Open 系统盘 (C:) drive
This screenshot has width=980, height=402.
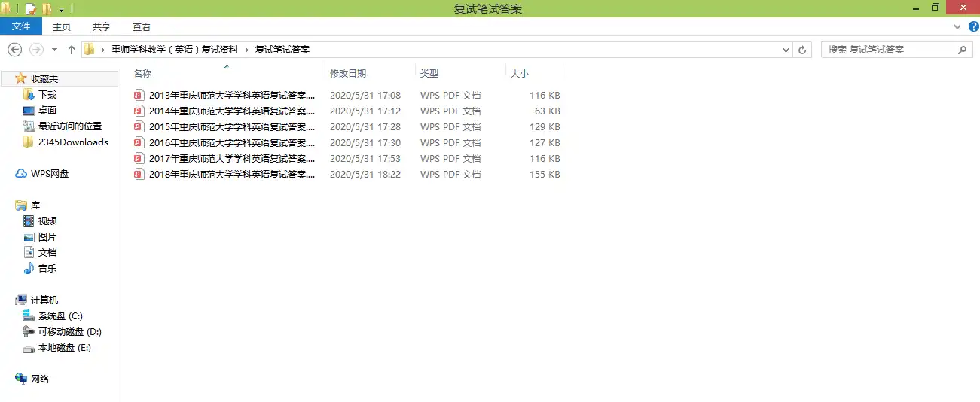(60, 316)
